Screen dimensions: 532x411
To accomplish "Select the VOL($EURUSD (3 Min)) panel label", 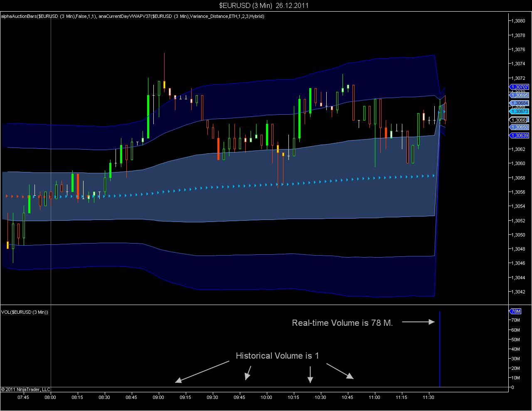I will [x=25, y=312].
